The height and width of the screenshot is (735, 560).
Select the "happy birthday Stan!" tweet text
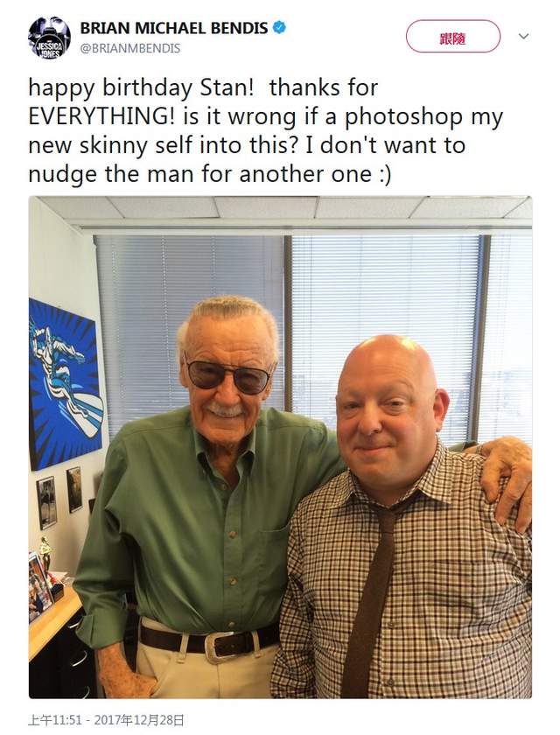pos(141,88)
